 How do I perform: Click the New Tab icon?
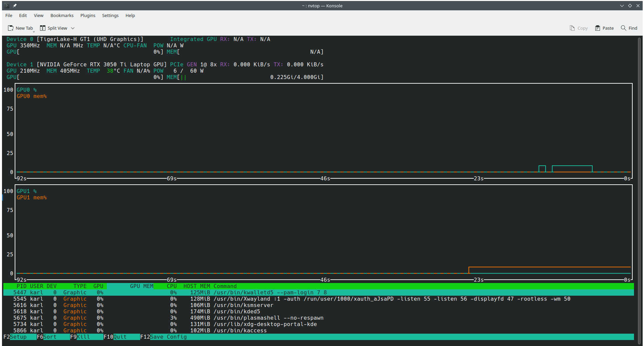click(11, 28)
